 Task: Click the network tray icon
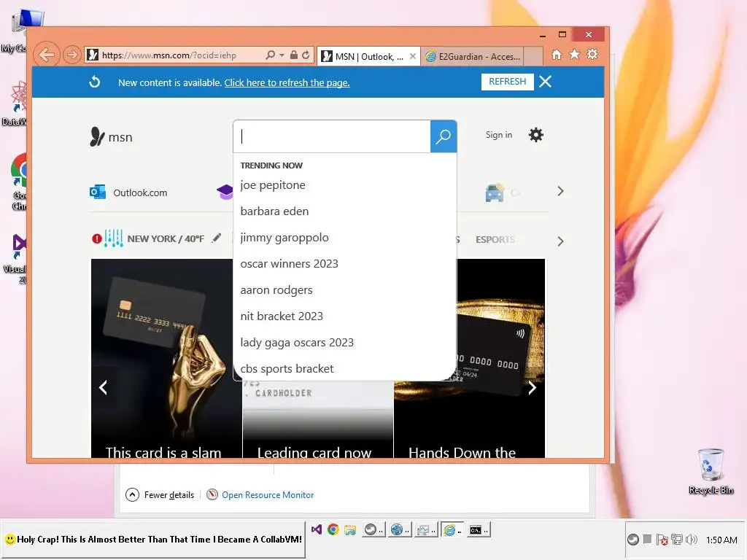click(676, 540)
